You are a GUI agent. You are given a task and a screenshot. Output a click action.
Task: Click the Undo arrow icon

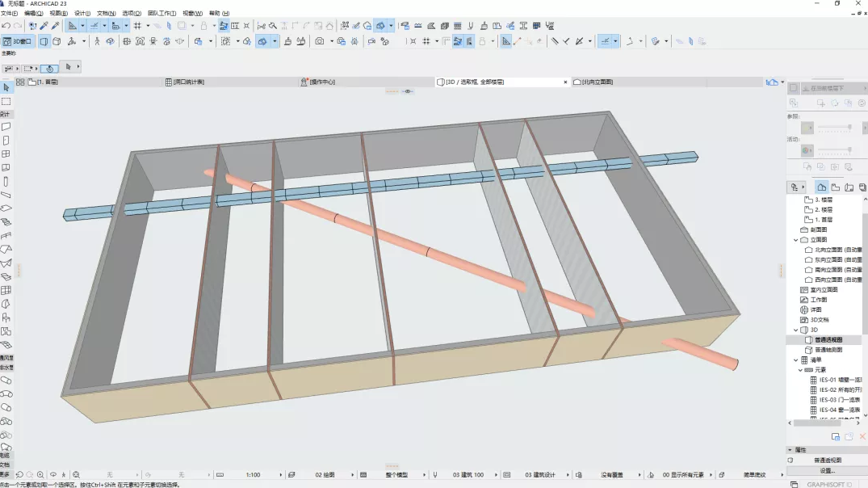point(6,26)
